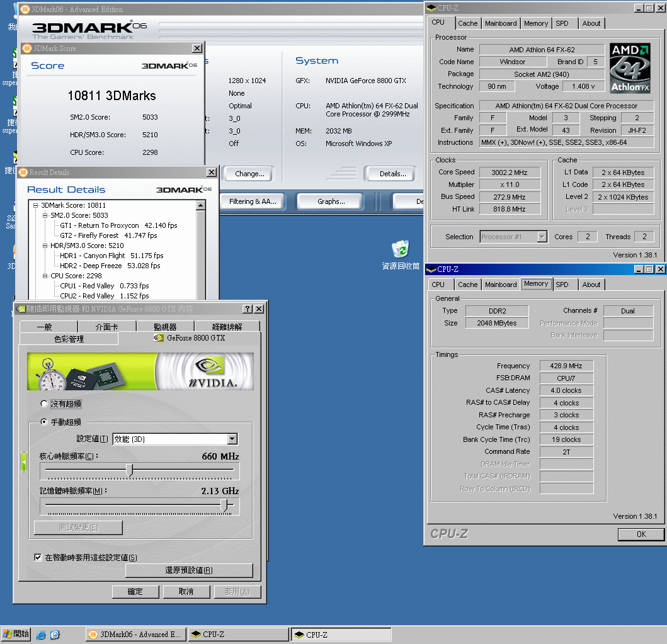This screenshot has width=667, height=644.
Task: Open the Color Management (色彩管理) tab
Action: tap(69, 339)
